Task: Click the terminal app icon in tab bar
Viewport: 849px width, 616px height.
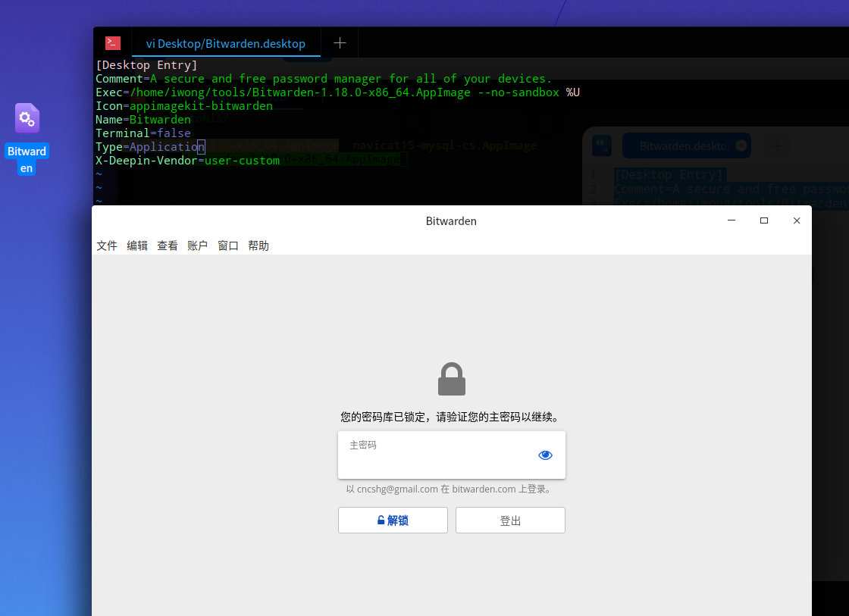Action: [113, 42]
